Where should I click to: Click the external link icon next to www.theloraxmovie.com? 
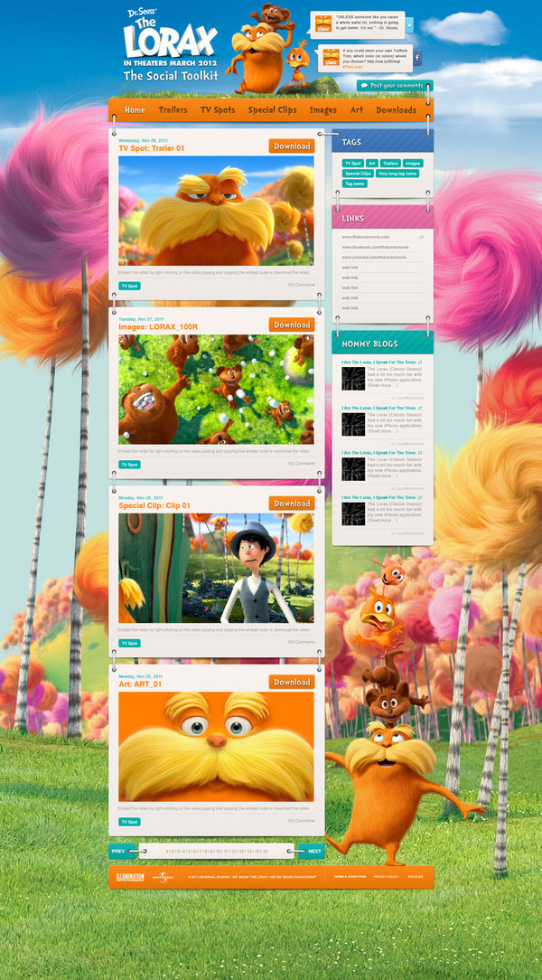tap(422, 237)
